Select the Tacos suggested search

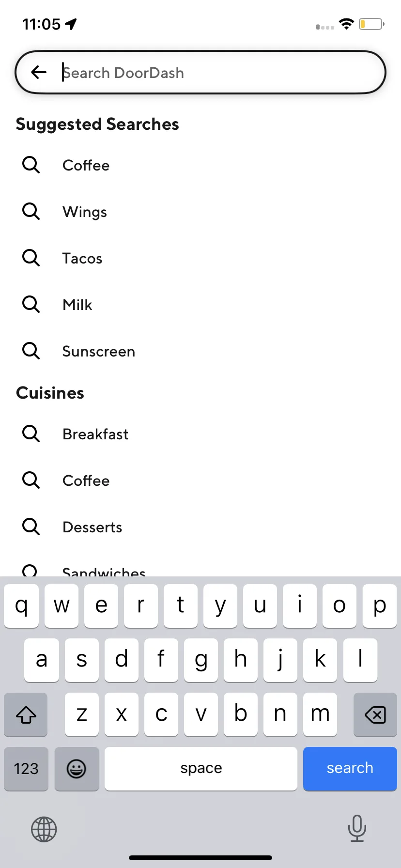tap(82, 258)
